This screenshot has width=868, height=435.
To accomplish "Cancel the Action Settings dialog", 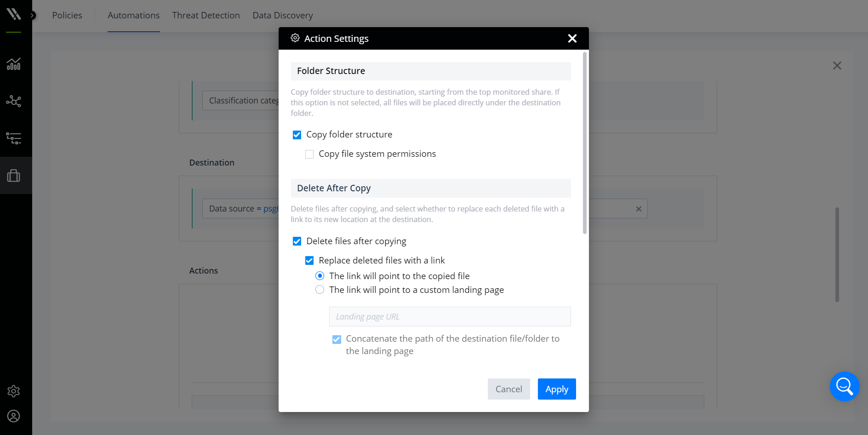I will coord(508,389).
